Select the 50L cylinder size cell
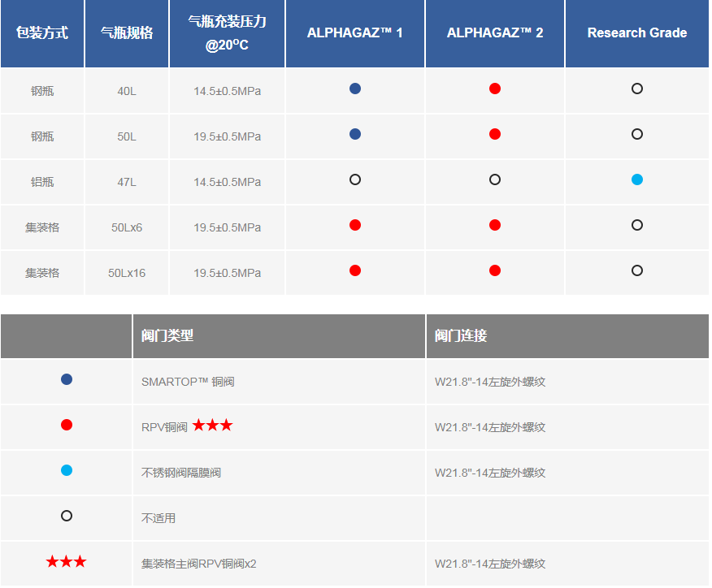Image resolution: width=712 pixels, height=588 pixels. point(127,136)
